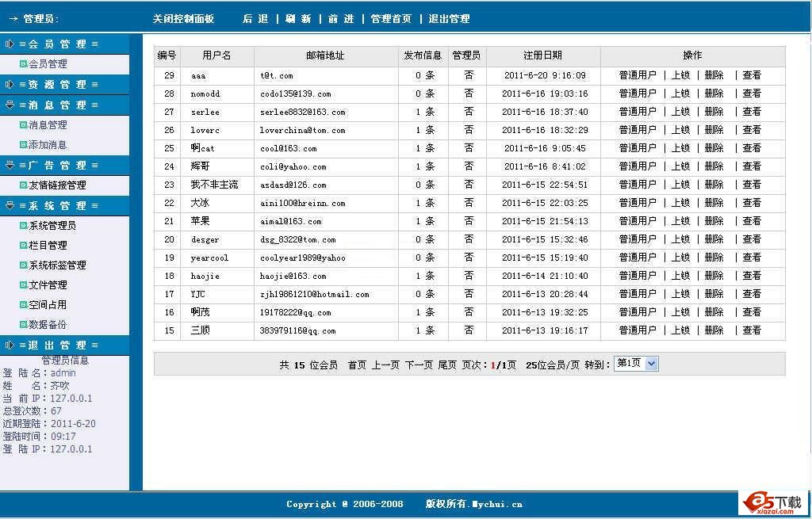Image resolution: width=812 pixels, height=519 pixels.
Task: Click 上一页 pagination link
Action: click(x=386, y=364)
